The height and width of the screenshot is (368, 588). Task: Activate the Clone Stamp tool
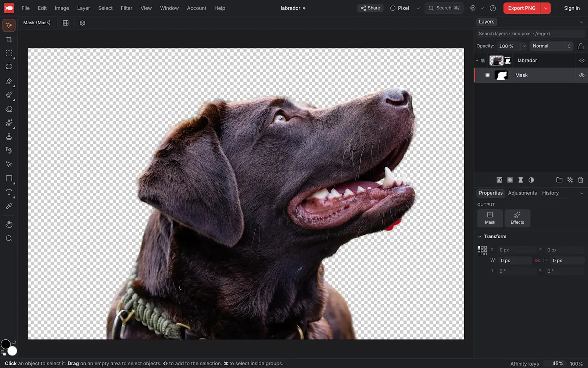click(9, 137)
